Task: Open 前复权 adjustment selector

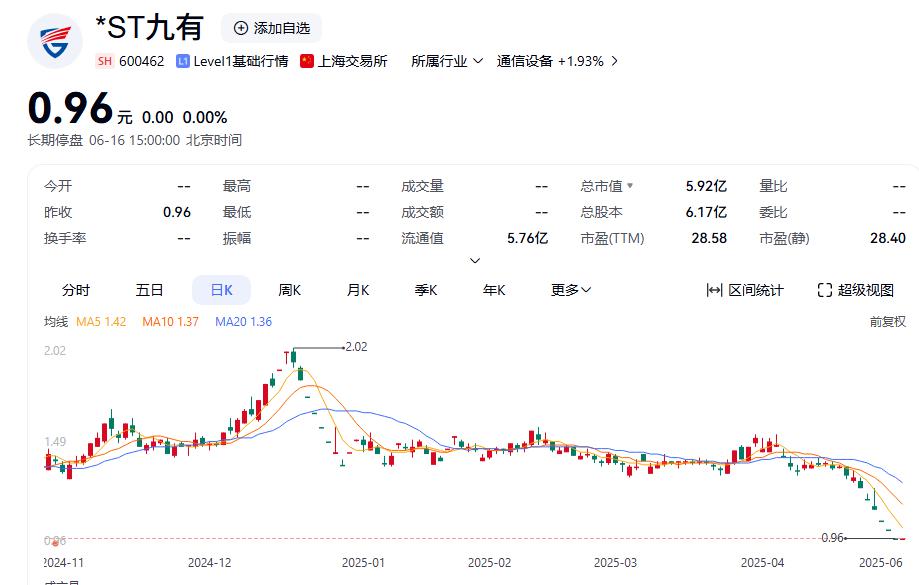Action: click(x=887, y=321)
